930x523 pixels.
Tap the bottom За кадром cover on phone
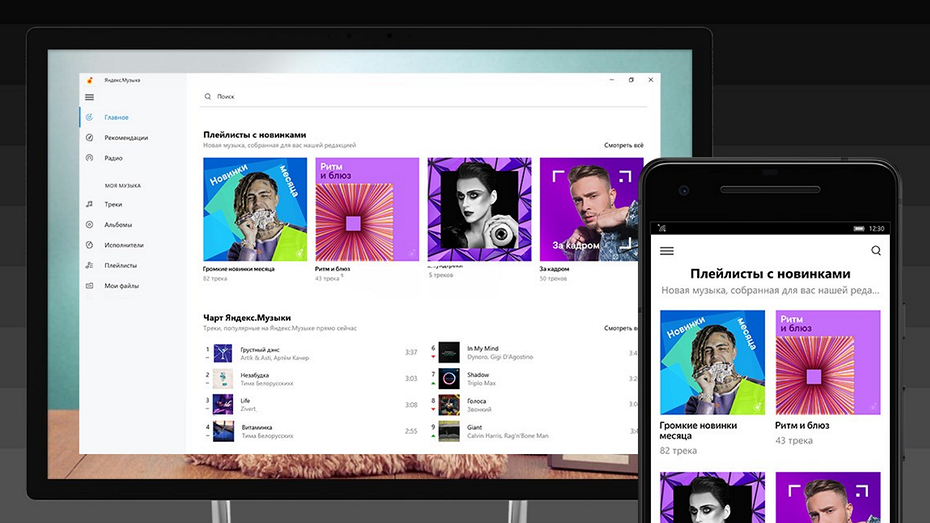pyautogui.click(x=828, y=498)
